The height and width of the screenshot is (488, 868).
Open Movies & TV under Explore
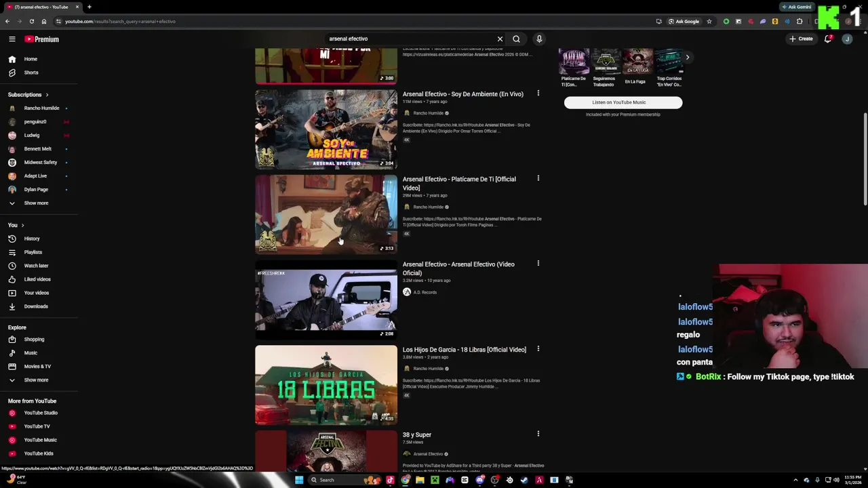click(39, 367)
